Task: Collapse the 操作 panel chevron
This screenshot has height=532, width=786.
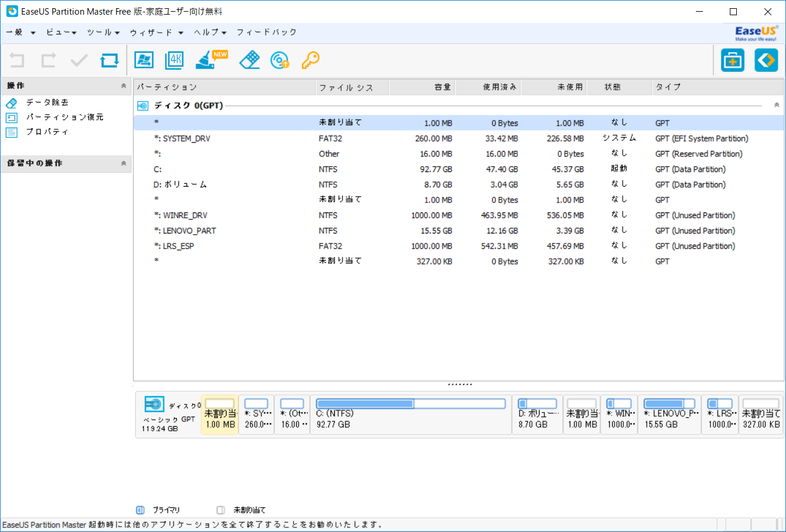Action: [123, 85]
